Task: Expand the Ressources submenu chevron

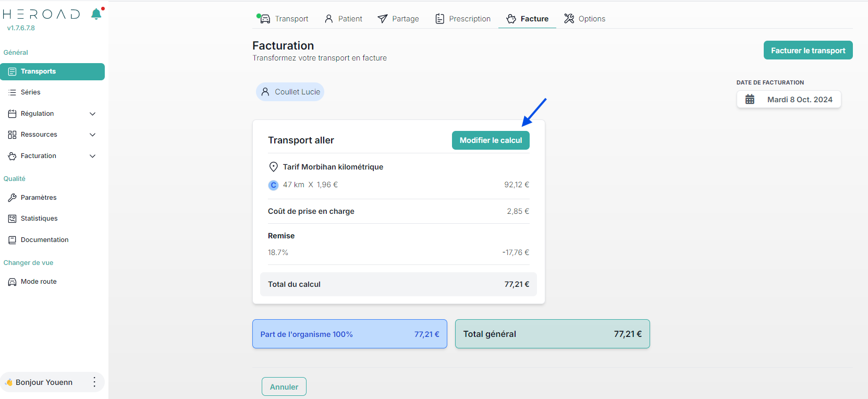Action: [x=93, y=135]
